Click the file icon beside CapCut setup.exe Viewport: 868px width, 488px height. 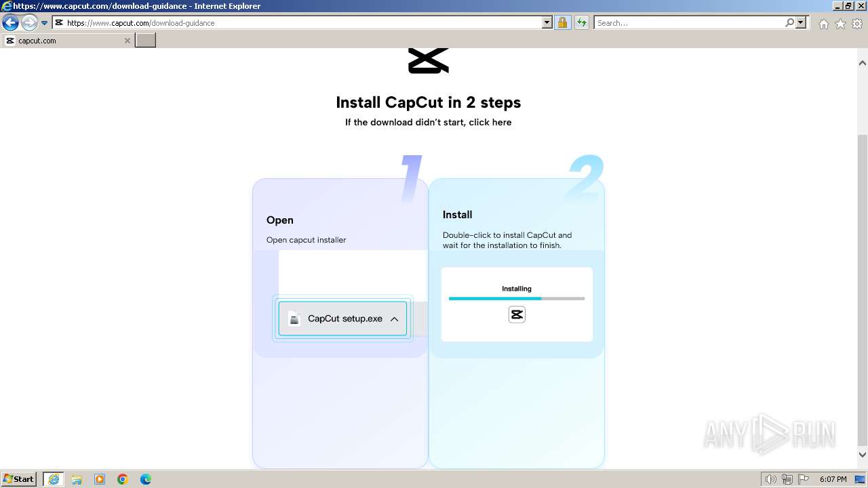click(294, 319)
